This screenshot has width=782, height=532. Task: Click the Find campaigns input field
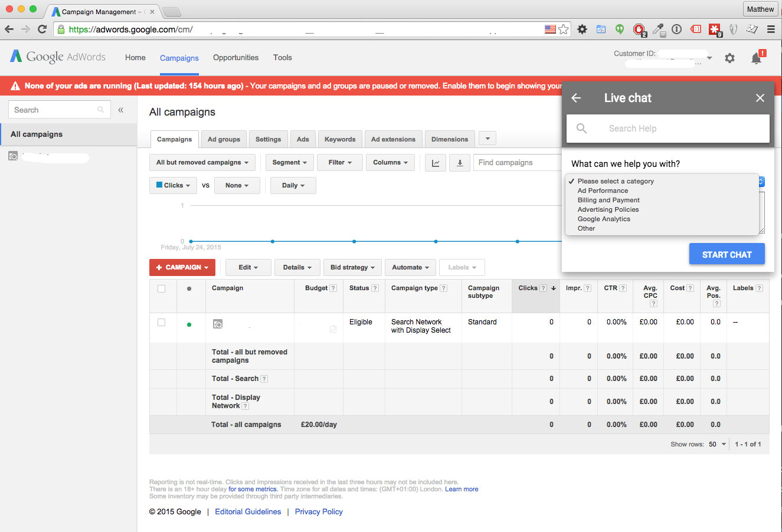518,163
